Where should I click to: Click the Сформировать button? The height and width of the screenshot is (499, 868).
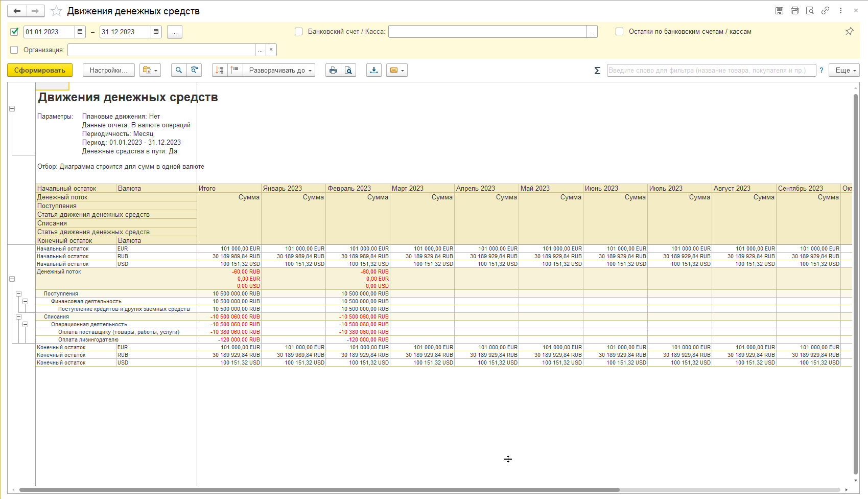pos(40,71)
